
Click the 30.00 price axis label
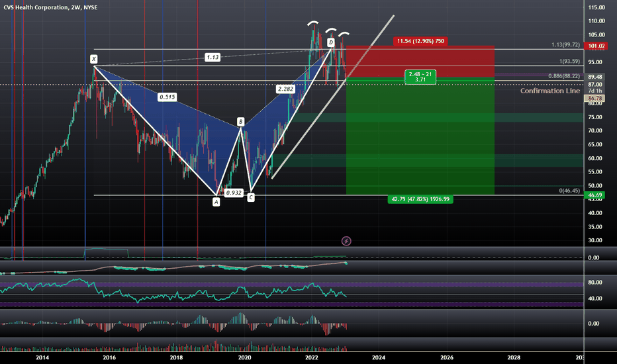(595, 240)
